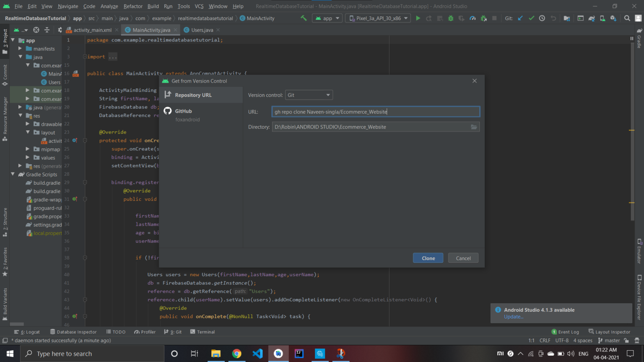Switch to the Users.java editor tab
Viewport: 644px width, 362px height.
(x=202, y=30)
